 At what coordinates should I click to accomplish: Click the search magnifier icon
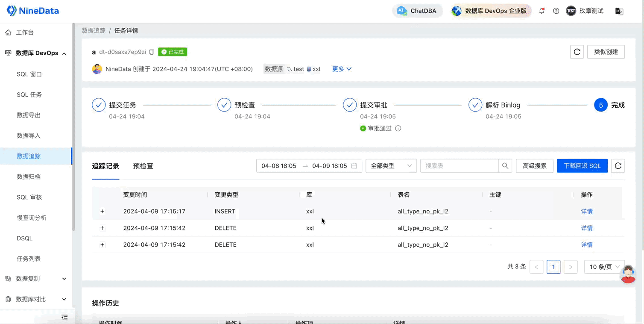[505, 166]
